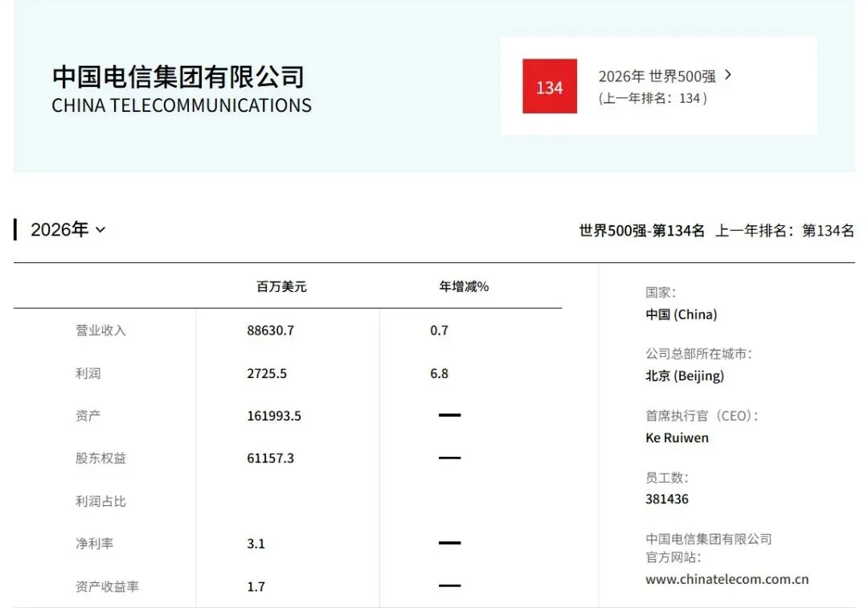
Task: Select the 利润 row label
Action: (88, 373)
